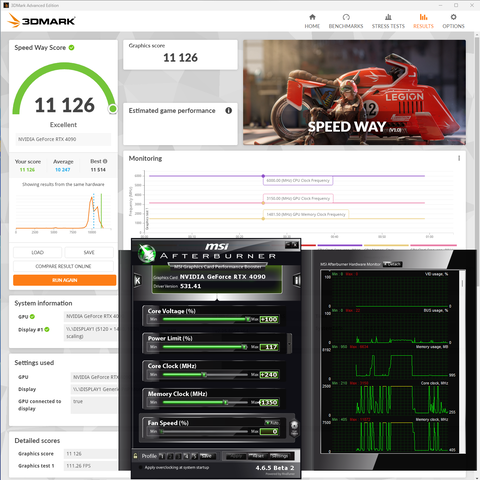Viewport: 480px width, 480px height.
Task: Click Save next to the Afterburner profiles
Action: pos(207,456)
